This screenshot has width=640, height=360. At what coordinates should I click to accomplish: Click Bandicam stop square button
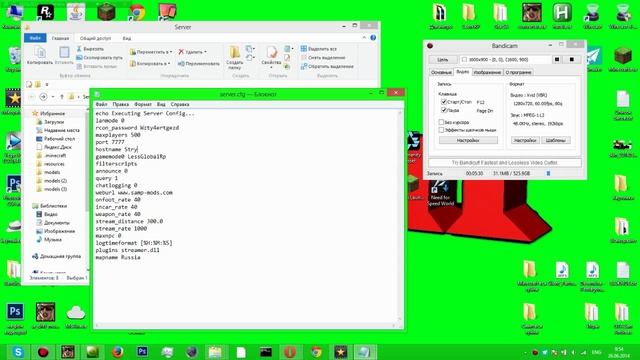pyautogui.click(x=572, y=60)
